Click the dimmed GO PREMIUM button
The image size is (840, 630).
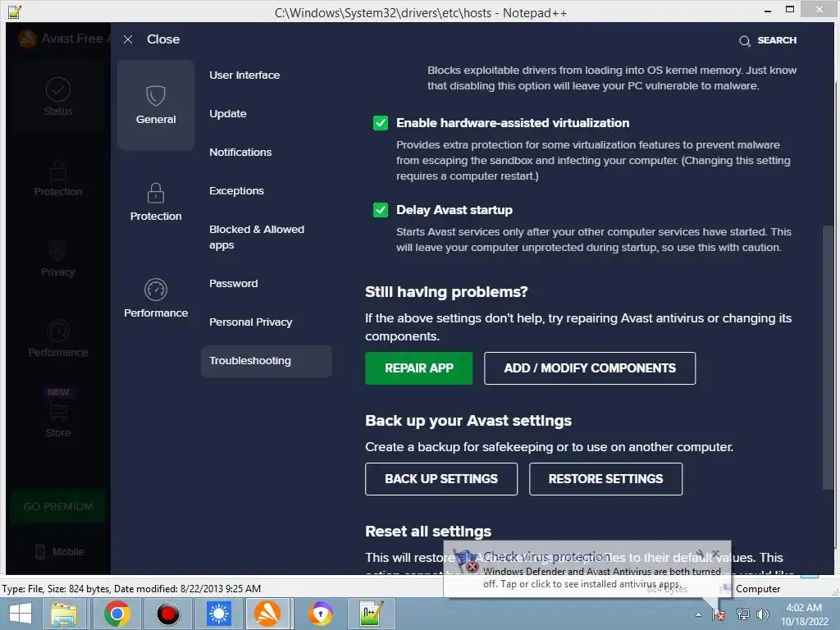click(58, 507)
